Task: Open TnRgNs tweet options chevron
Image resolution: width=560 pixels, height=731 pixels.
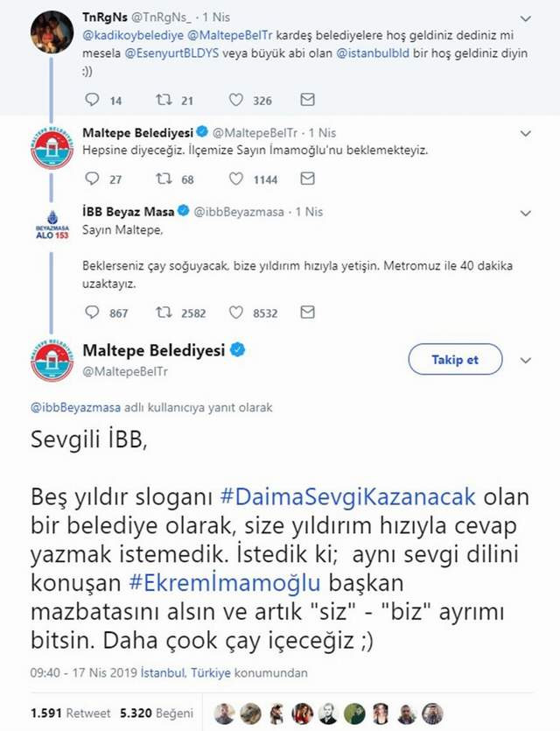Action: click(x=525, y=18)
